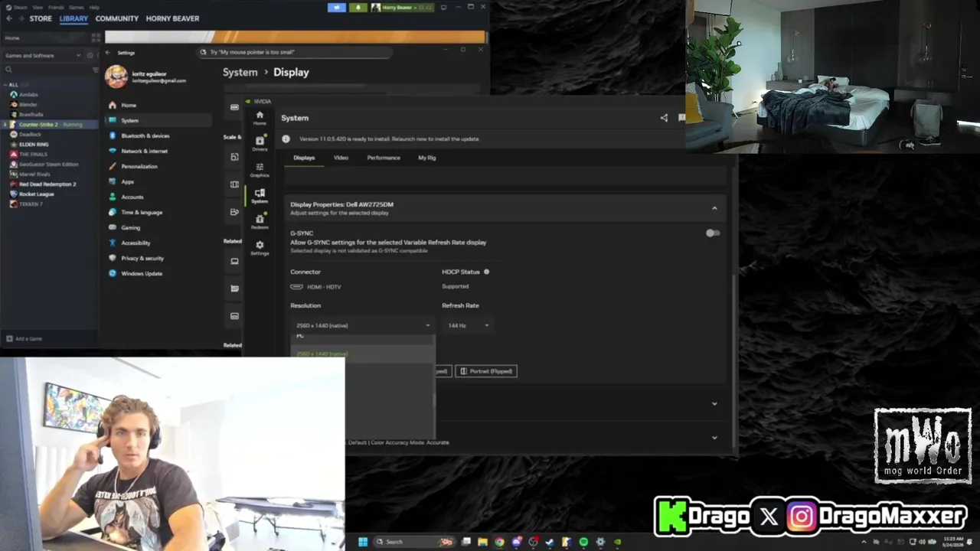Click the share icon in NVIDIA System header
The height and width of the screenshot is (551, 980).
[x=664, y=118]
